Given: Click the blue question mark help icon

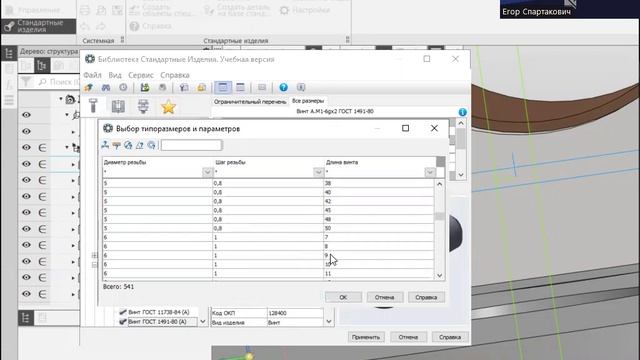Looking at the screenshot, I should tap(283, 87).
